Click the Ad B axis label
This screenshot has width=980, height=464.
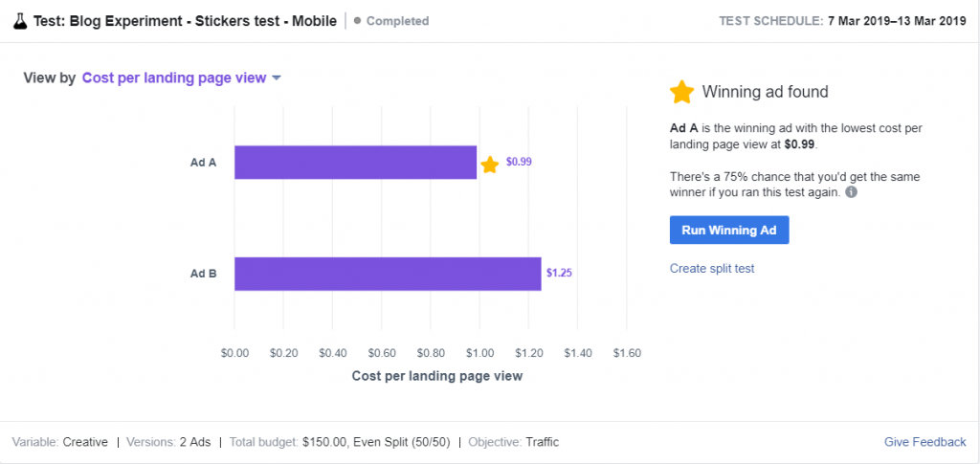click(x=203, y=273)
